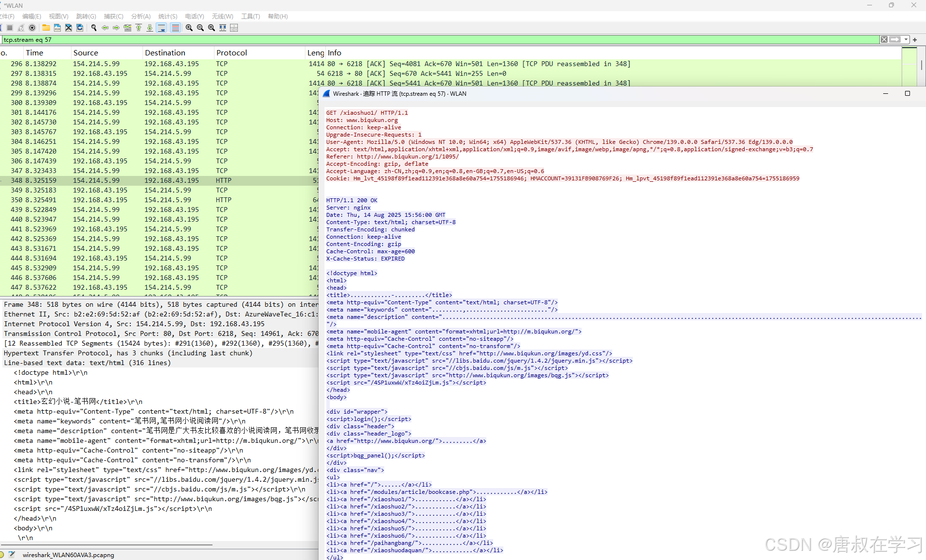This screenshot has height=560, width=926.
Task: Open Find Packet magnifier tool
Action: 94,28
